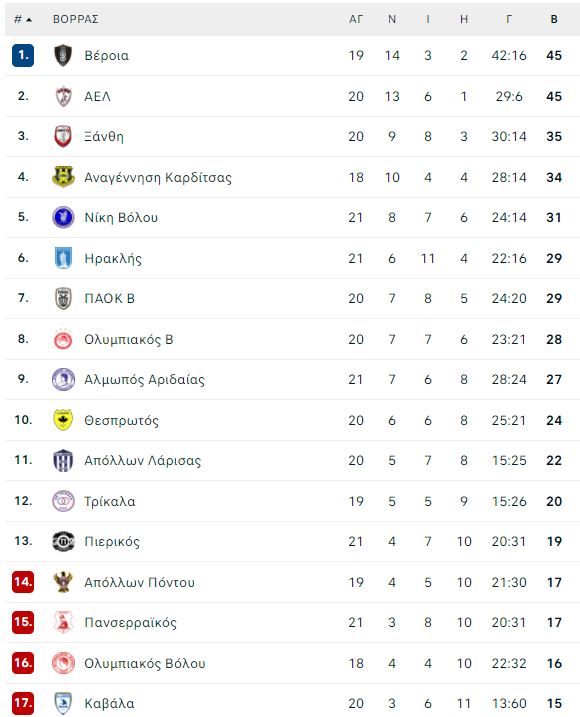This screenshot has height=717, width=580.
Task: Click the red position 14 badge
Action: [x=23, y=582]
